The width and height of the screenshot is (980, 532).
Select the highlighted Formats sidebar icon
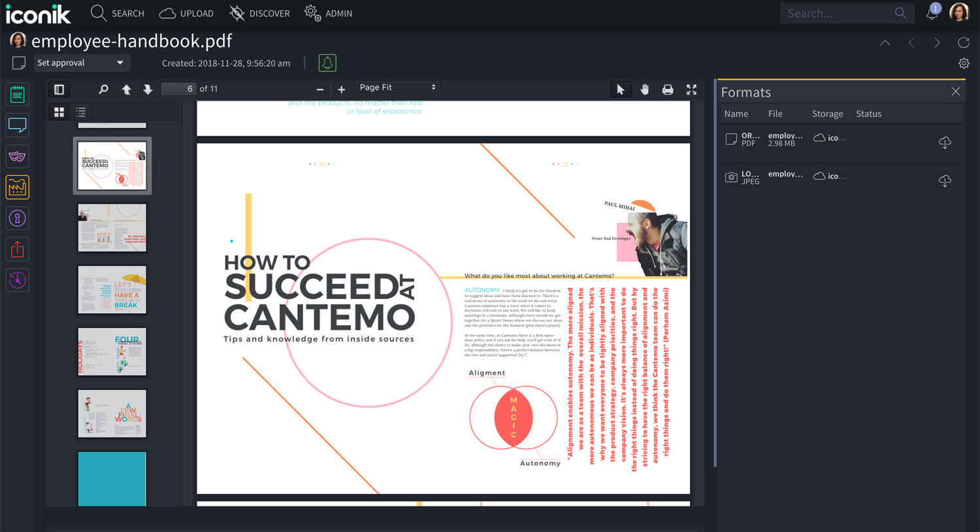[x=18, y=187]
